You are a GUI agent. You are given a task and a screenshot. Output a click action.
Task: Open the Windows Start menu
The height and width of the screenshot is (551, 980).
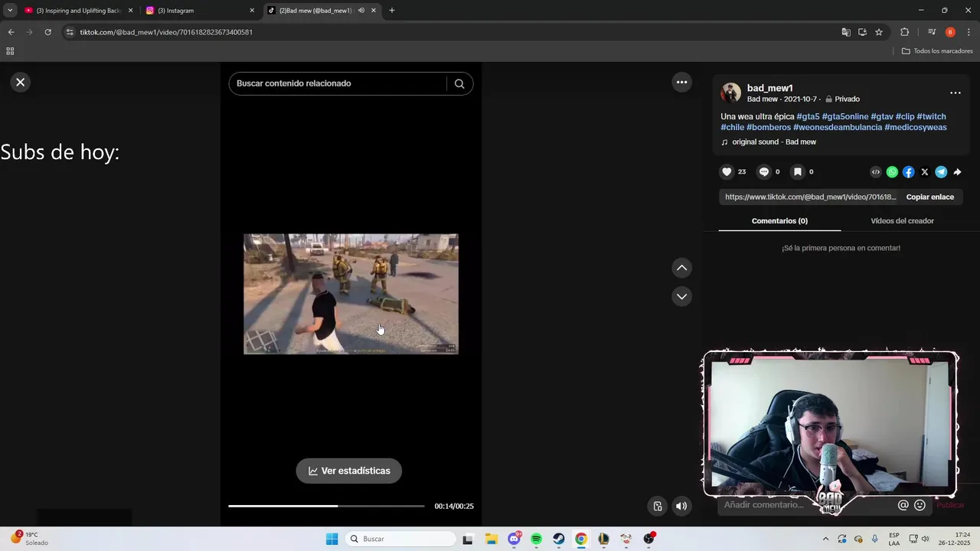[332, 539]
